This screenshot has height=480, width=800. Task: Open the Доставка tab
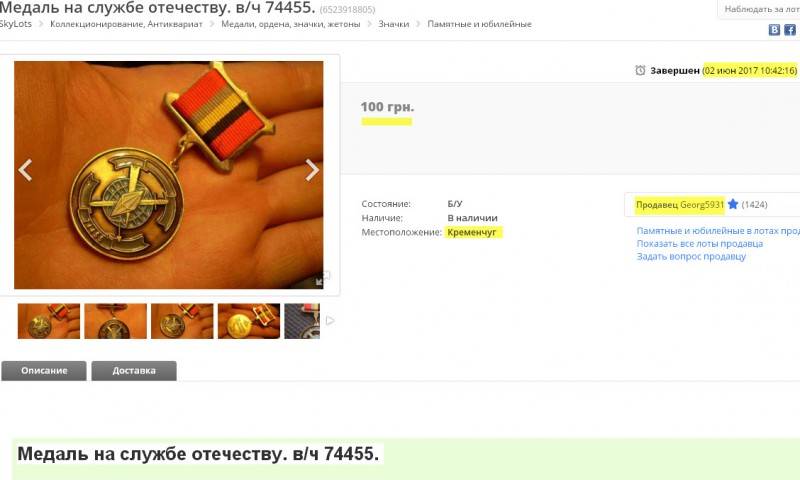click(134, 371)
